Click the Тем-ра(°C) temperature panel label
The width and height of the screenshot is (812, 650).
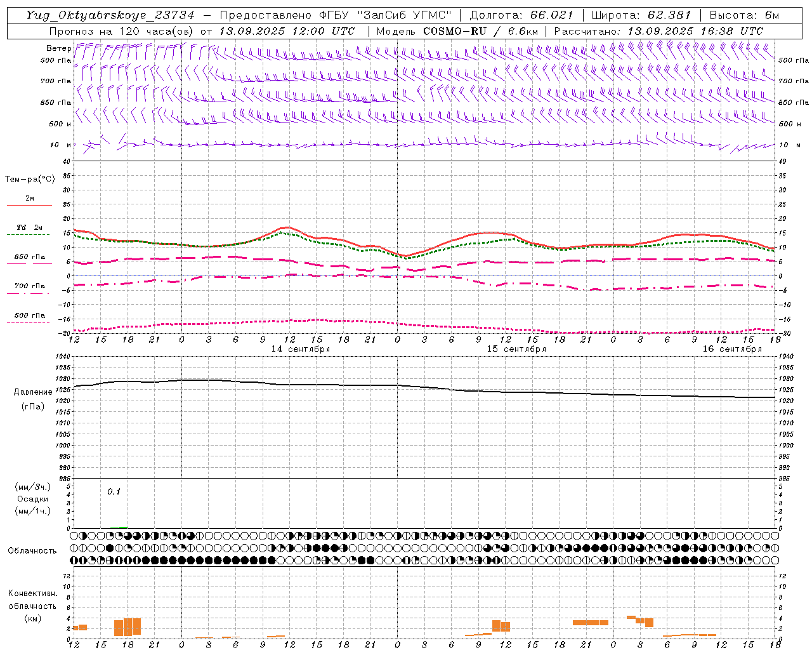click(30, 180)
